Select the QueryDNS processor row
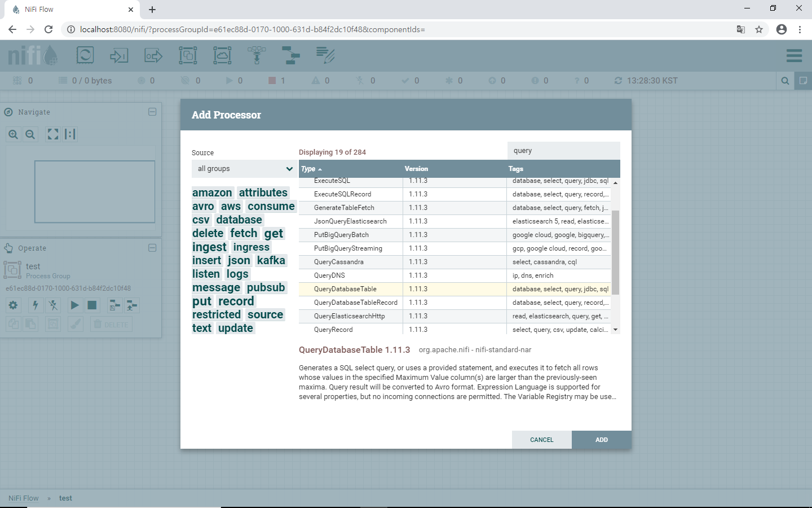Screen dimensions: 812x508 (x=454, y=275)
